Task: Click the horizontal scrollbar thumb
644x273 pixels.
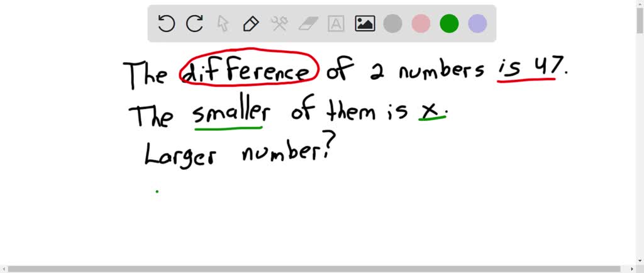Action: 314,269
